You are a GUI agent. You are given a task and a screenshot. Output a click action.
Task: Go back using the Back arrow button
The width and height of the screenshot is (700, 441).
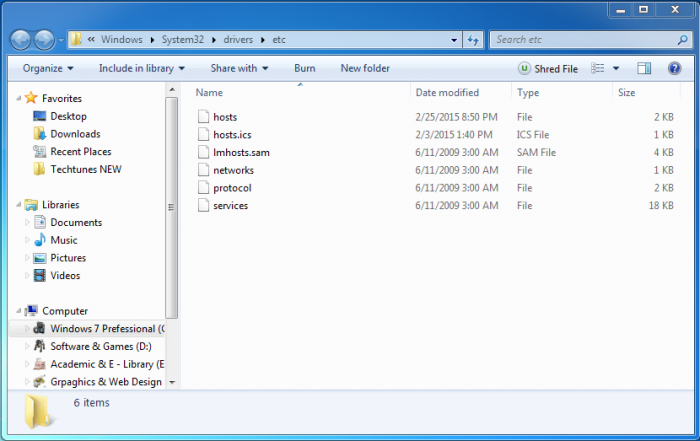coord(21,40)
